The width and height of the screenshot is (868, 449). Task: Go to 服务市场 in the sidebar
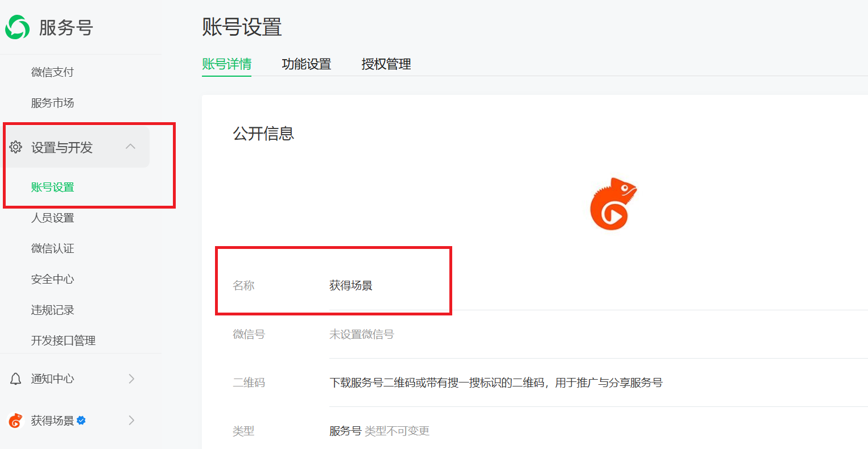(x=52, y=103)
